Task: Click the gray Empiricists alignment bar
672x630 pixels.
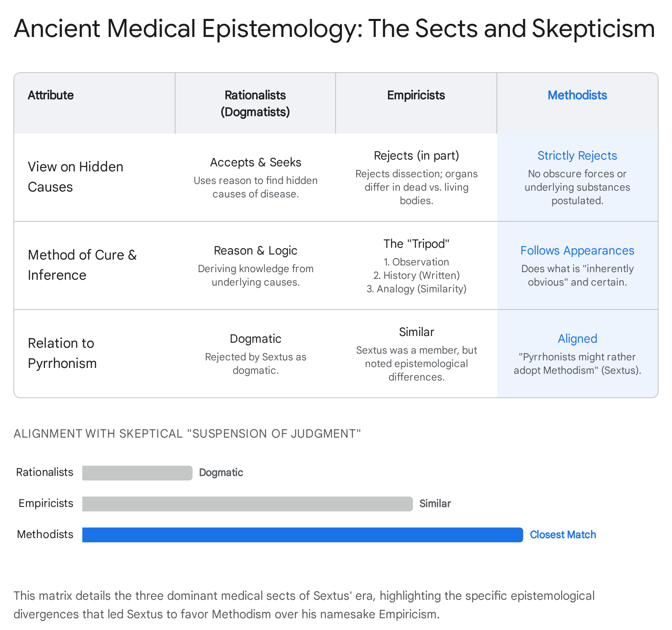Action: click(x=247, y=504)
